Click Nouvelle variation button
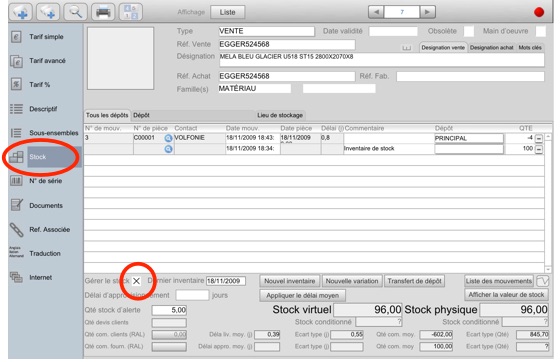Viewport: 560px width, 362px height. coord(352,281)
